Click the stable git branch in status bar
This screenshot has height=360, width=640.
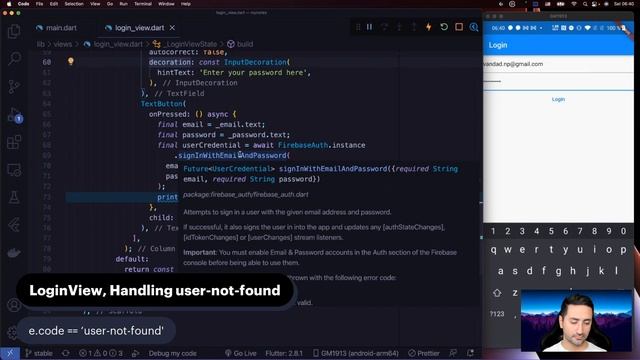point(39,353)
